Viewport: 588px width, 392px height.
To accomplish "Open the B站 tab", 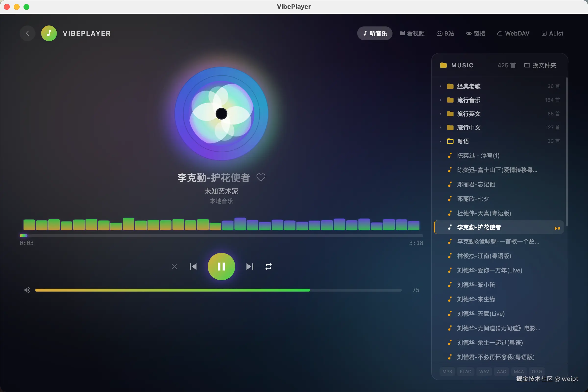I will click(445, 33).
